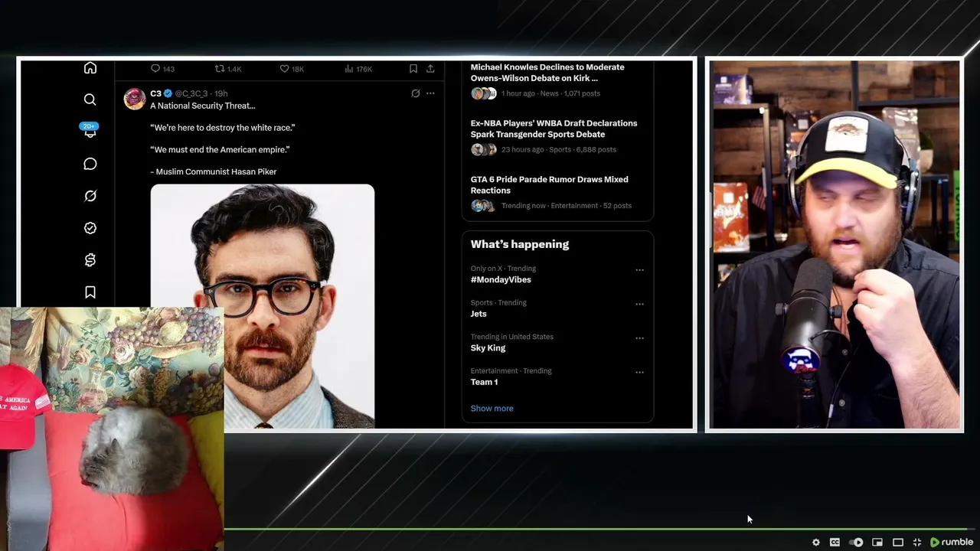Open more options for Sky King trend
The height and width of the screenshot is (551, 980).
639,338
